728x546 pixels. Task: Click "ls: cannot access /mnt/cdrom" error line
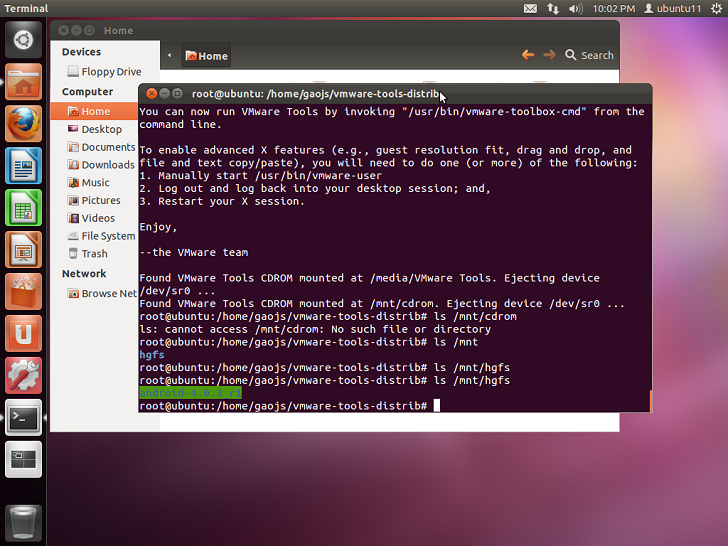(x=315, y=329)
